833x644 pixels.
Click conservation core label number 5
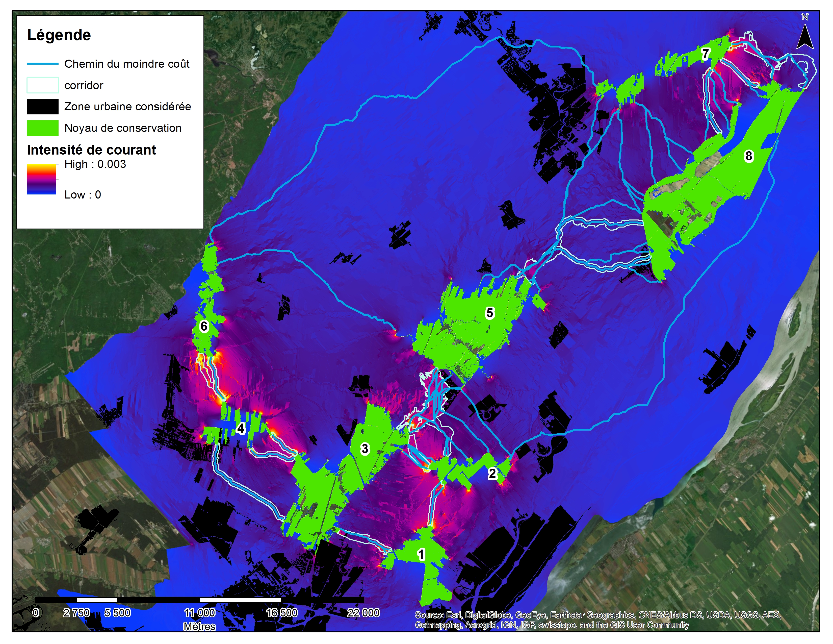490,313
